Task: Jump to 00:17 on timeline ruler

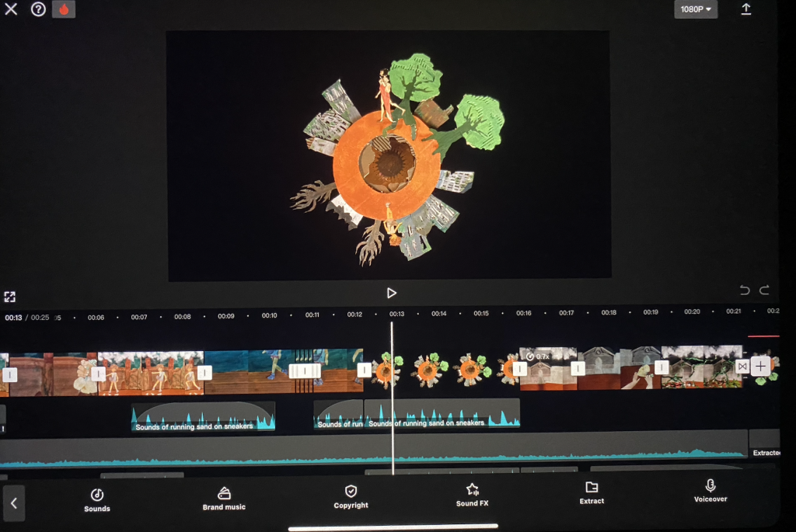Action: coord(566,313)
